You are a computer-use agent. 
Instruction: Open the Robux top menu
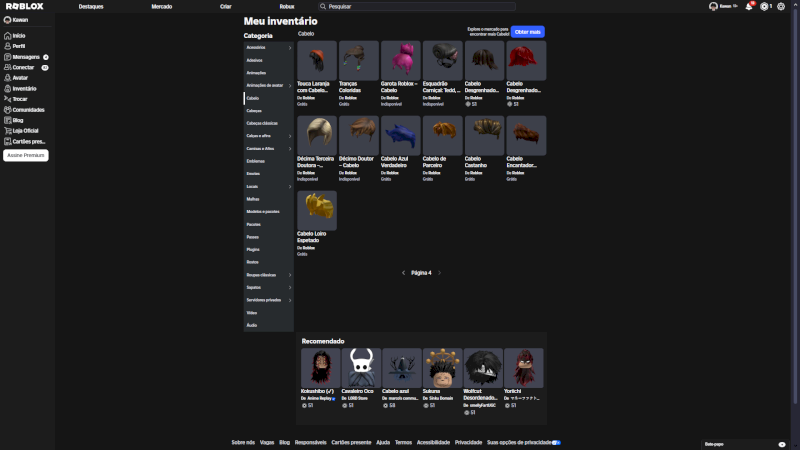click(x=287, y=7)
